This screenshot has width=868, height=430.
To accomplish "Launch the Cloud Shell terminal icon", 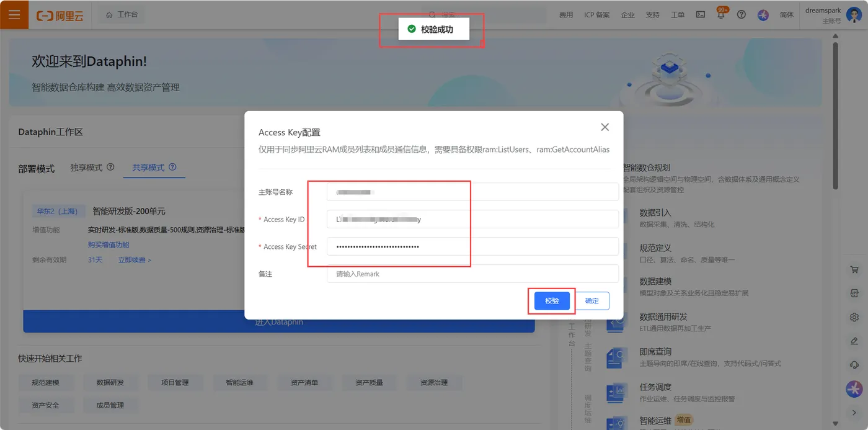I will click(x=700, y=15).
